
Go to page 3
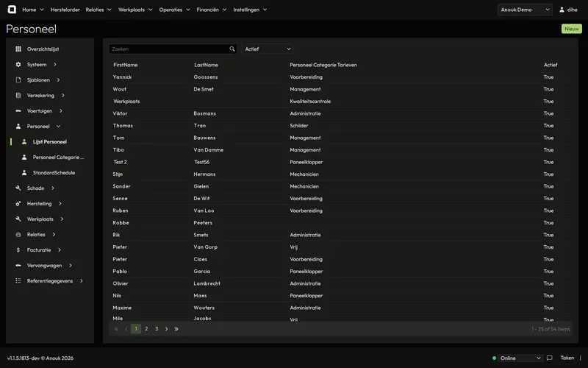click(x=157, y=329)
